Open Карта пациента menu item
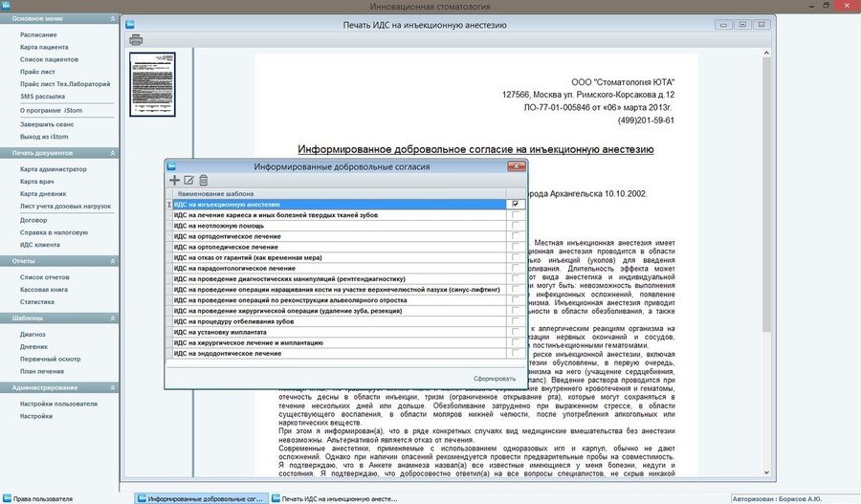Screen dimensions: 861x504 pos(44,47)
